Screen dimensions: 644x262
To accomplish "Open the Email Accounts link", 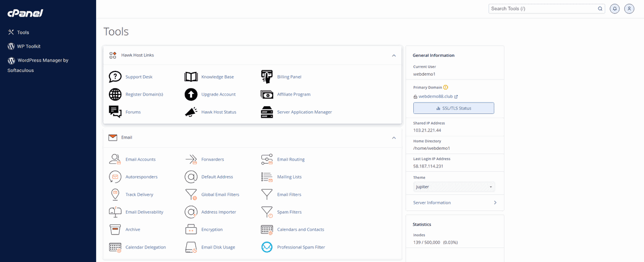I will coord(141,159).
